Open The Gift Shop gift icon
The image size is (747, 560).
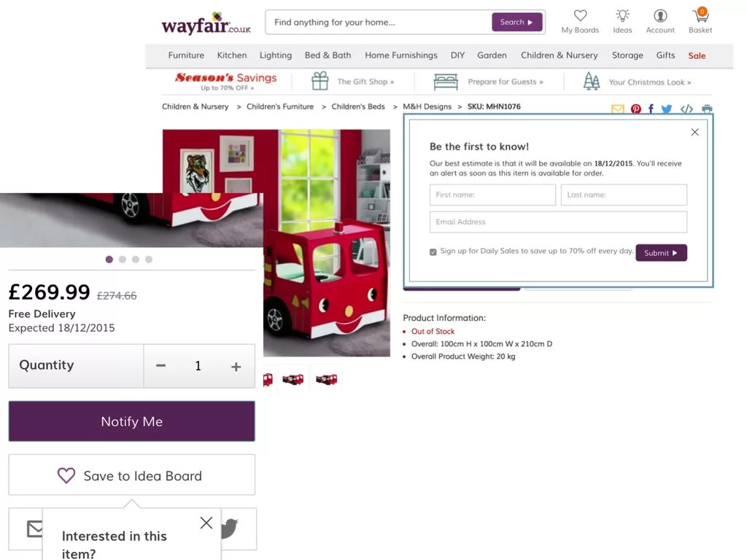coord(320,81)
